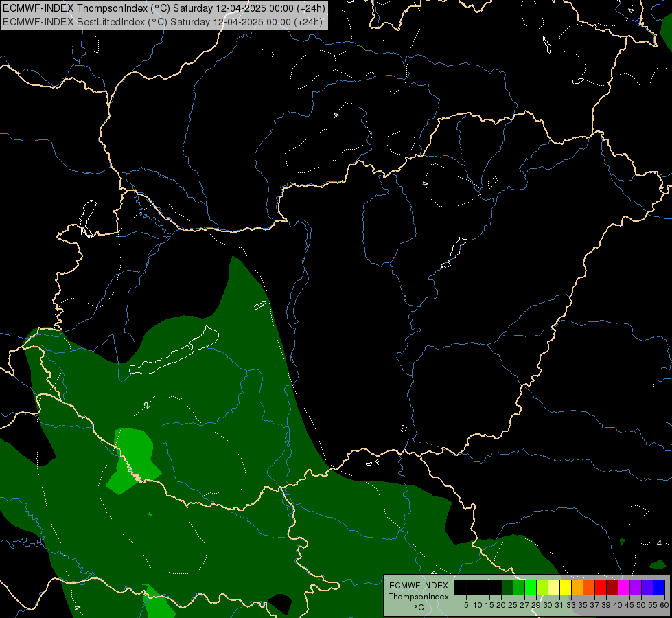This screenshot has width=672, height=618.
Task: Select the dark red 39-40 legend swatch
Action: [612, 587]
